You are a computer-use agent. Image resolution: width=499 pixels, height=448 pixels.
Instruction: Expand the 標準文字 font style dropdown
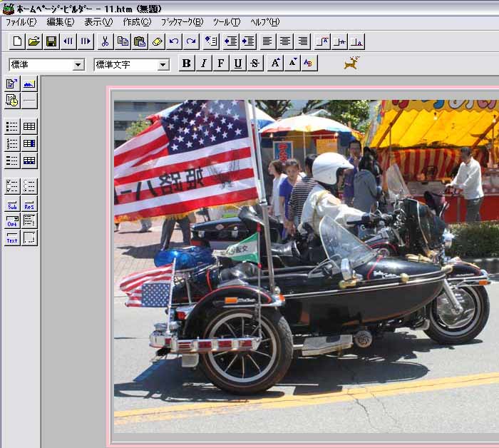pos(163,65)
